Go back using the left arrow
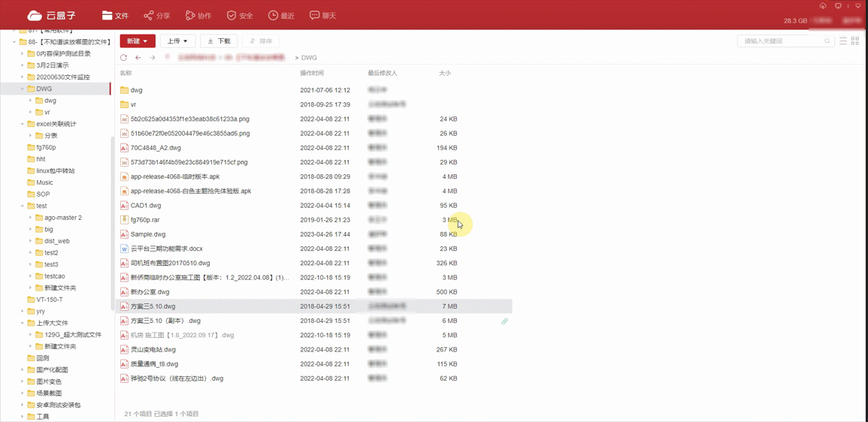 coord(138,58)
